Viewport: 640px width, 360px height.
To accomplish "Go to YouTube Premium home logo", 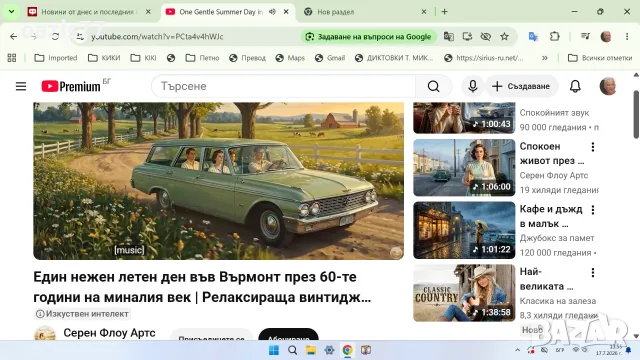I will [x=71, y=86].
